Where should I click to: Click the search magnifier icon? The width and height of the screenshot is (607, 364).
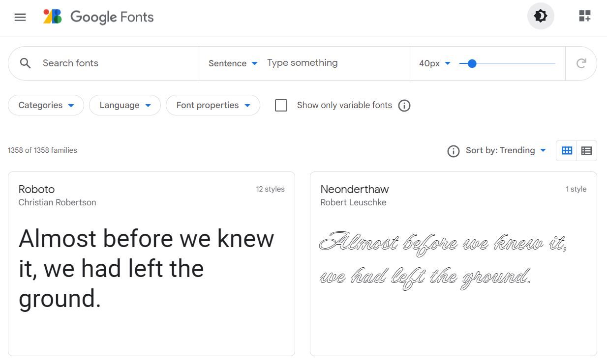26,63
